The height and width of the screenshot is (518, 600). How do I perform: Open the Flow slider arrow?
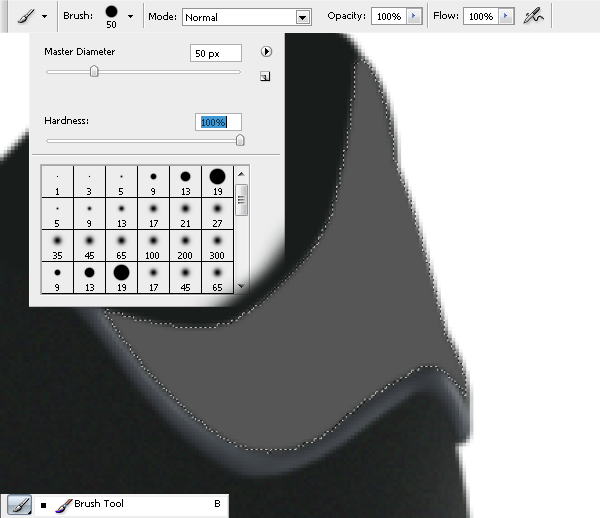click(x=506, y=16)
